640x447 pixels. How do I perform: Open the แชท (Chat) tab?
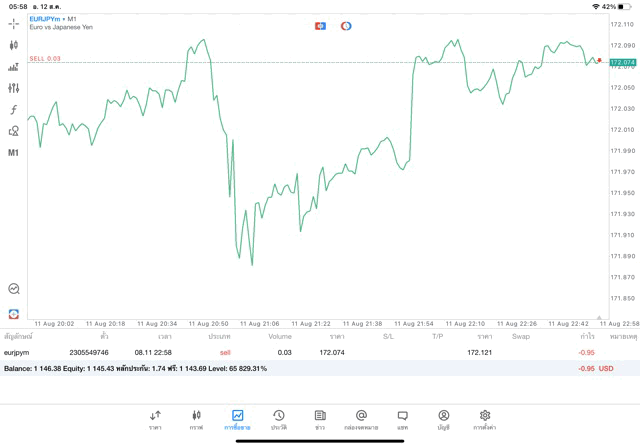pos(402,419)
